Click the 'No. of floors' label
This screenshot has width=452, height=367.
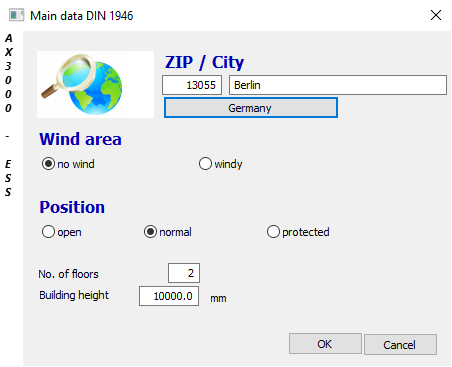pyautogui.click(x=68, y=274)
